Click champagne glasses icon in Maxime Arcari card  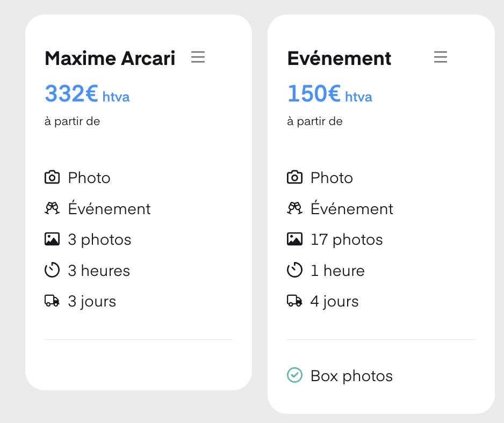click(x=52, y=208)
